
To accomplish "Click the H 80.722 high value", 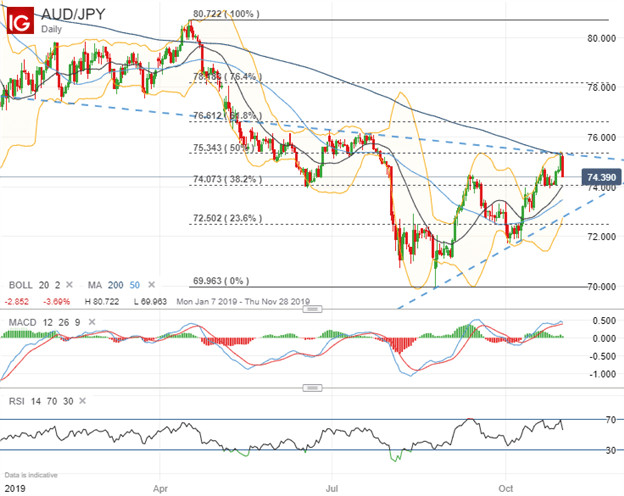I will coord(102,302).
